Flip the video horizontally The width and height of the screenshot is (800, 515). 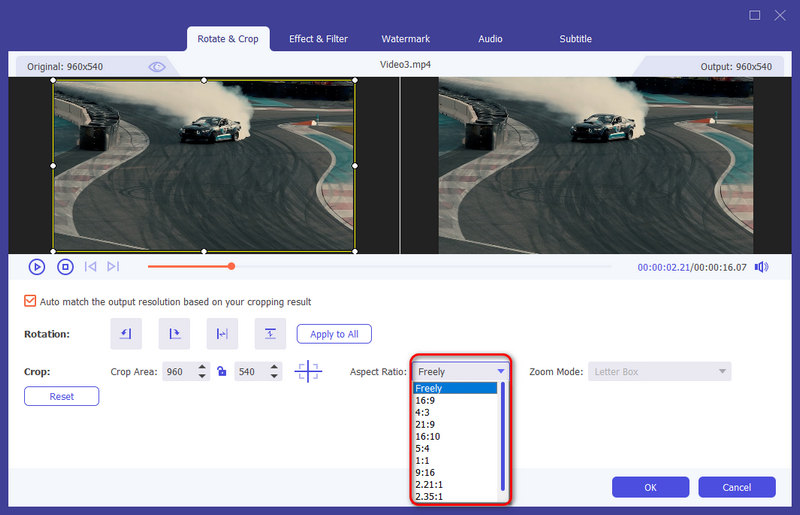click(222, 334)
